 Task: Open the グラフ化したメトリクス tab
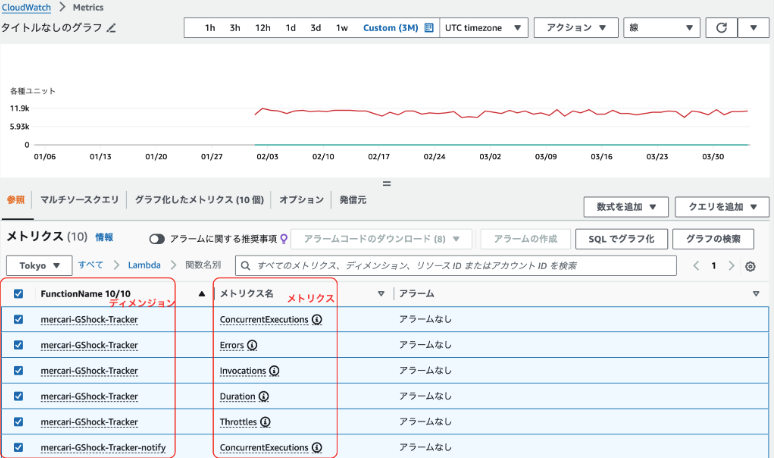pos(199,200)
